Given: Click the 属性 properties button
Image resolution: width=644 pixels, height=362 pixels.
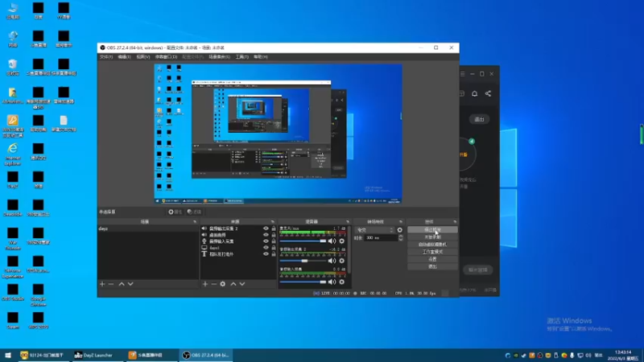Looking at the screenshot, I should coord(175,212).
